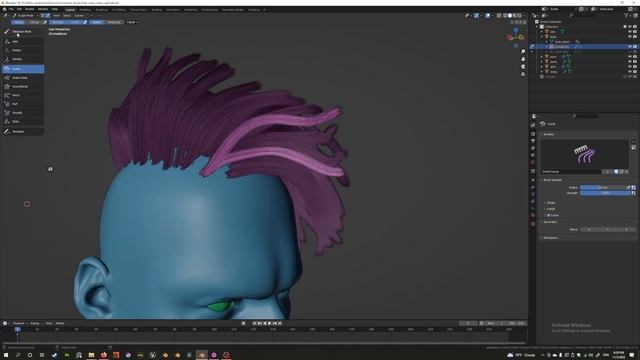
Task: Select the Snake Hook tool
Action: pos(23,78)
